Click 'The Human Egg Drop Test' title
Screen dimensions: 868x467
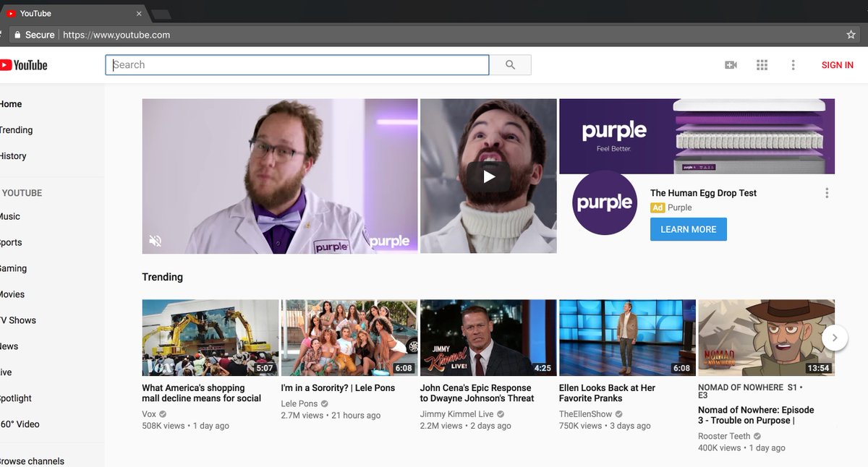tap(704, 193)
